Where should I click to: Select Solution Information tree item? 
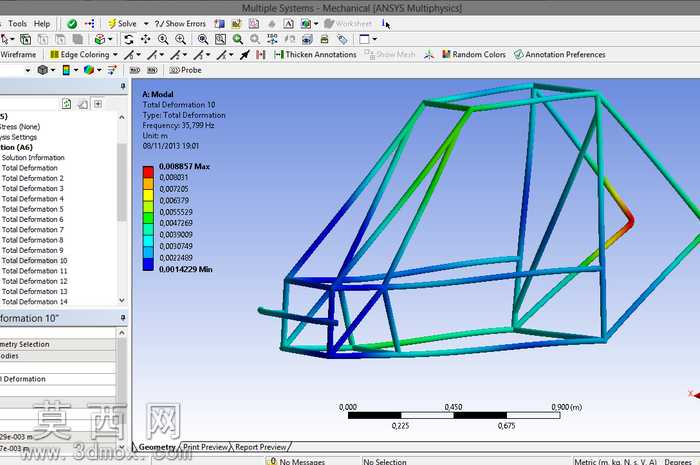[x=33, y=158]
